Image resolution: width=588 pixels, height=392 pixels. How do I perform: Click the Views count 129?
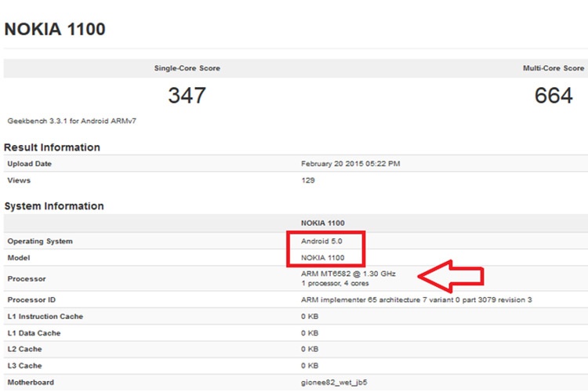coord(308,180)
